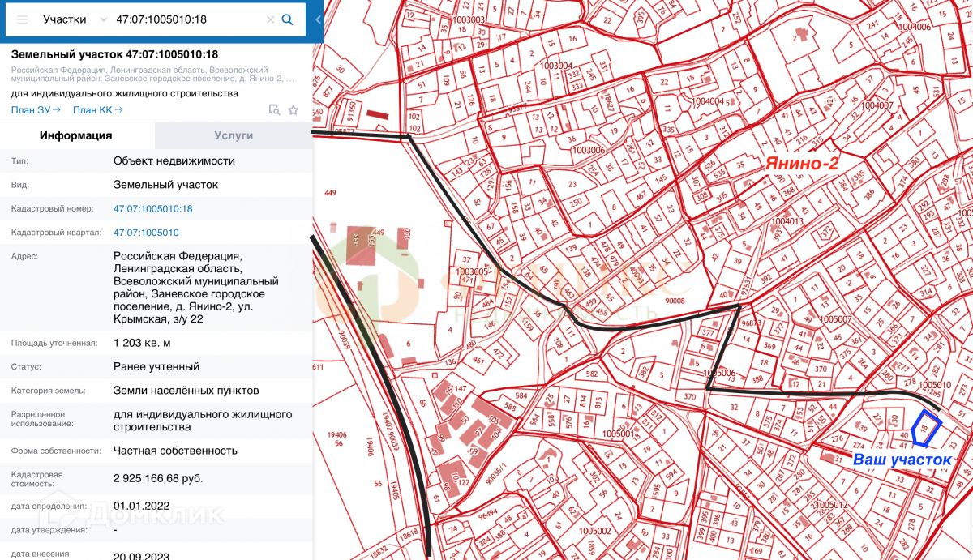Collapse the side panel with left chevron
The height and width of the screenshot is (560, 973).
318,19
